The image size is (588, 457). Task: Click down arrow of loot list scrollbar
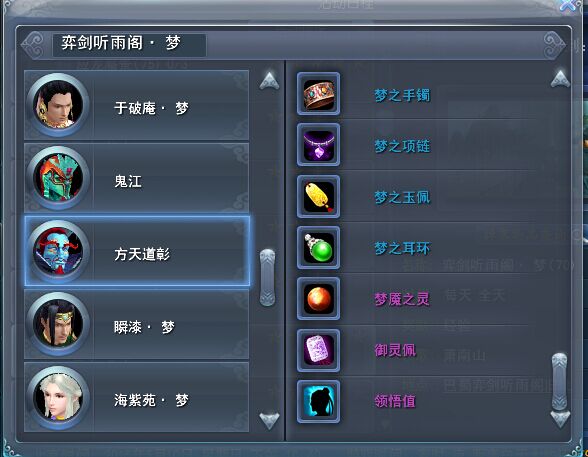pos(560,419)
